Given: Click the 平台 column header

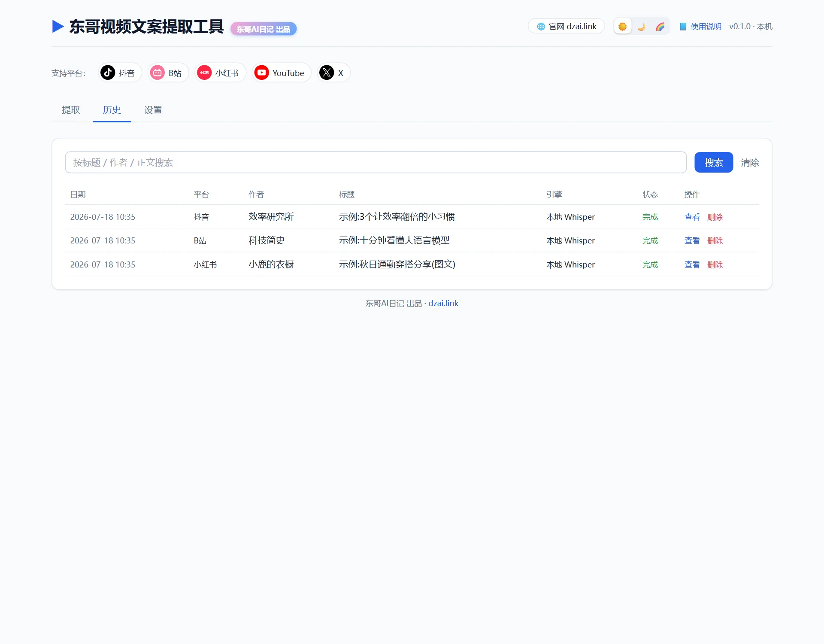Looking at the screenshot, I should click(x=201, y=194).
